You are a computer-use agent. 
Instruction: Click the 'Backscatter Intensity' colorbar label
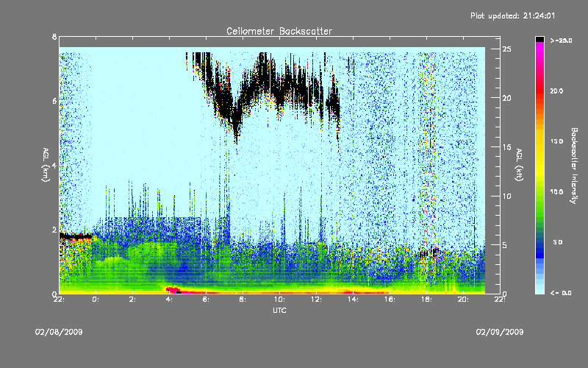(574, 166)
